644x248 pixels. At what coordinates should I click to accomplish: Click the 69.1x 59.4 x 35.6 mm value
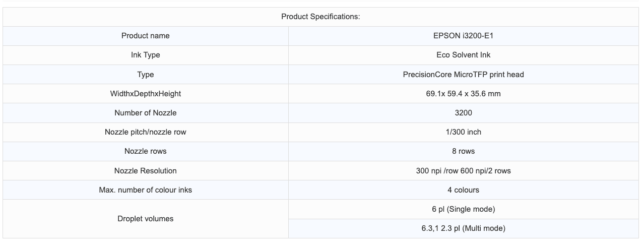[x=463, y=94]
